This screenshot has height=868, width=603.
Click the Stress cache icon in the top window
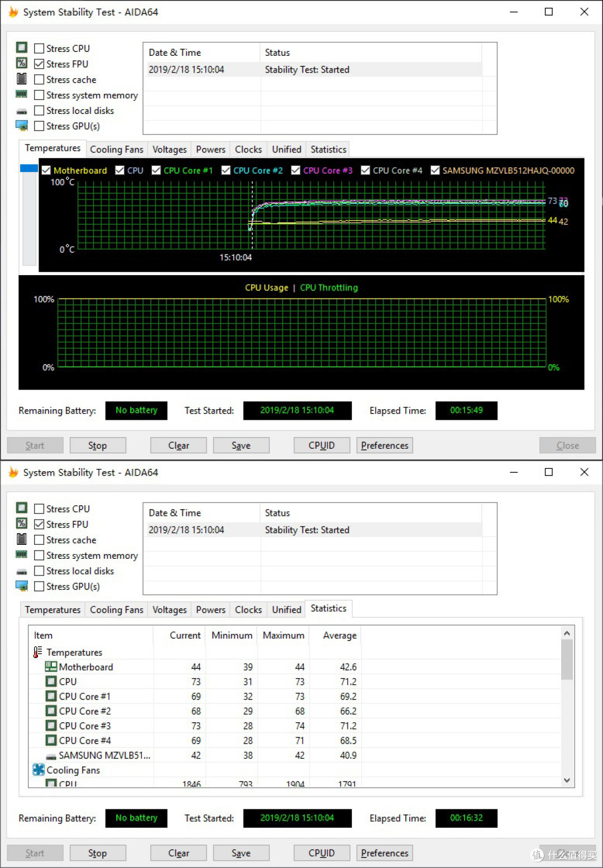coord(22,79)
